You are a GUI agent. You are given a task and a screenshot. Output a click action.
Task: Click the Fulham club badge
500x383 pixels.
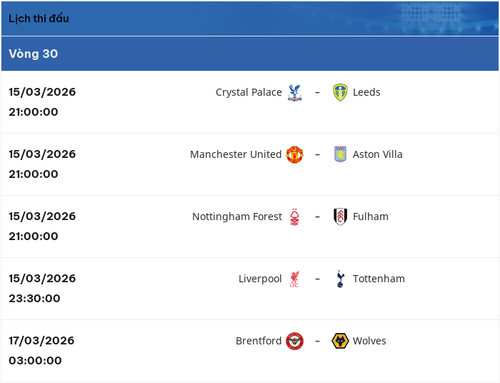tap(340, 217)
